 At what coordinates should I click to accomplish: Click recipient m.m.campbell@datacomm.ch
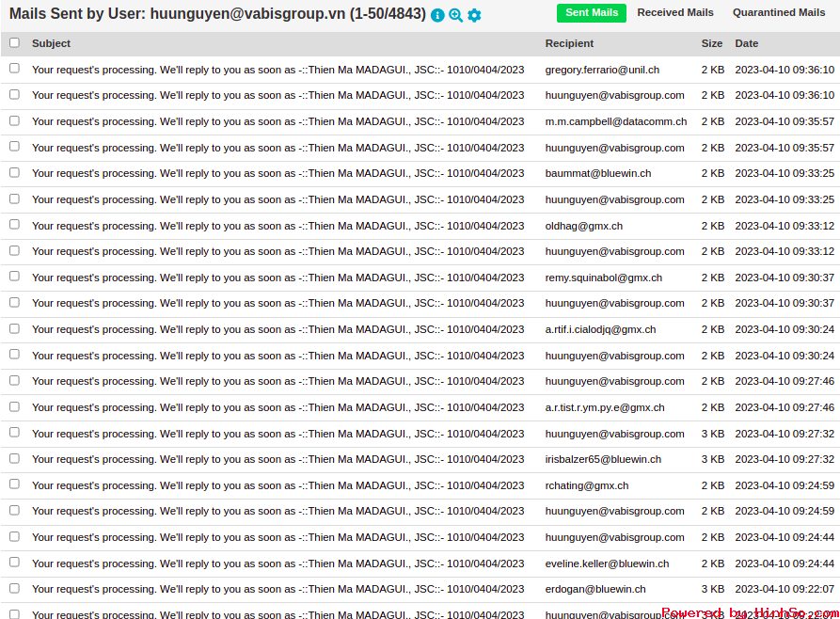(616, 121)
